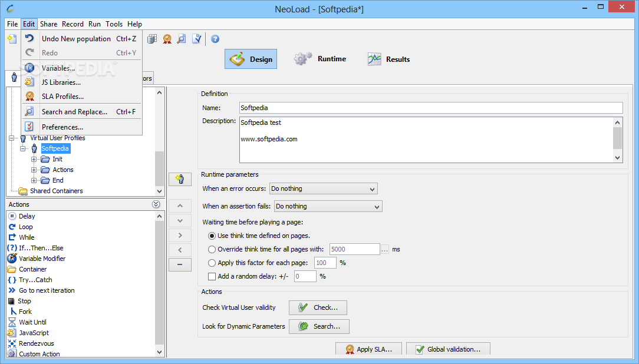The width and height of the screenshot is (639, 364).
Task: Select Override think time for all pages
Action: click(x=212, y=249)
